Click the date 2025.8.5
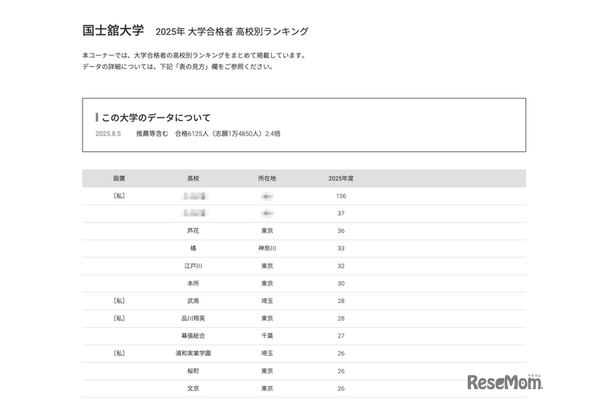The width and height of the screenshot is (610, 400). click(108, 134)
